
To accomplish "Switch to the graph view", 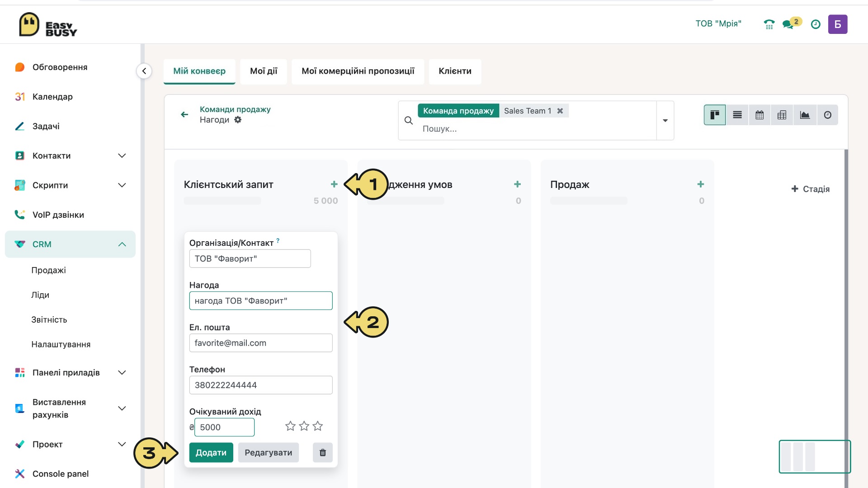I will coord(805,115).
